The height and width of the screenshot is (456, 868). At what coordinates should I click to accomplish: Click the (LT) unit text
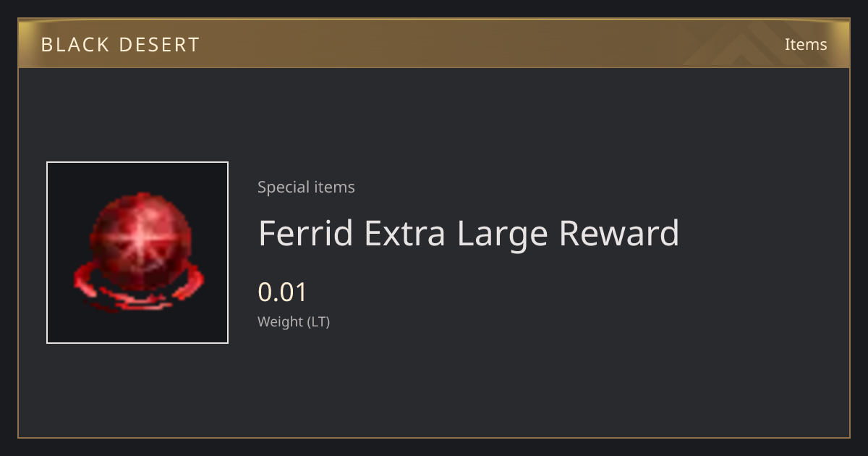(x=319, y=321)
